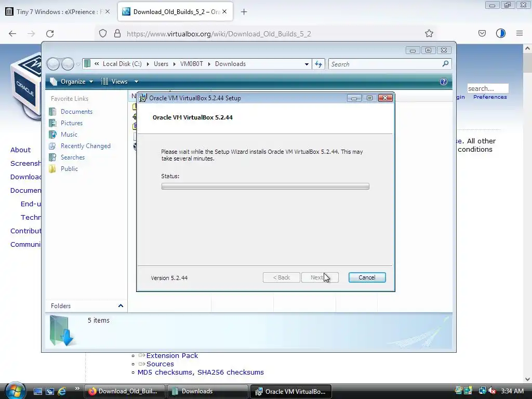Open the Views dropdown arrow
This screenshot has width=532, height=399.
pyautogui.click(x=137, y=82)
